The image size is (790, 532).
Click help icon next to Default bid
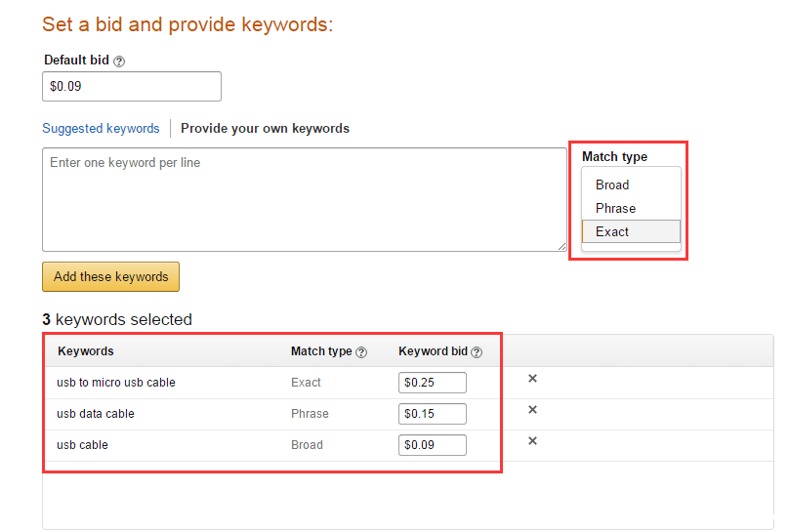pos(119,61)
